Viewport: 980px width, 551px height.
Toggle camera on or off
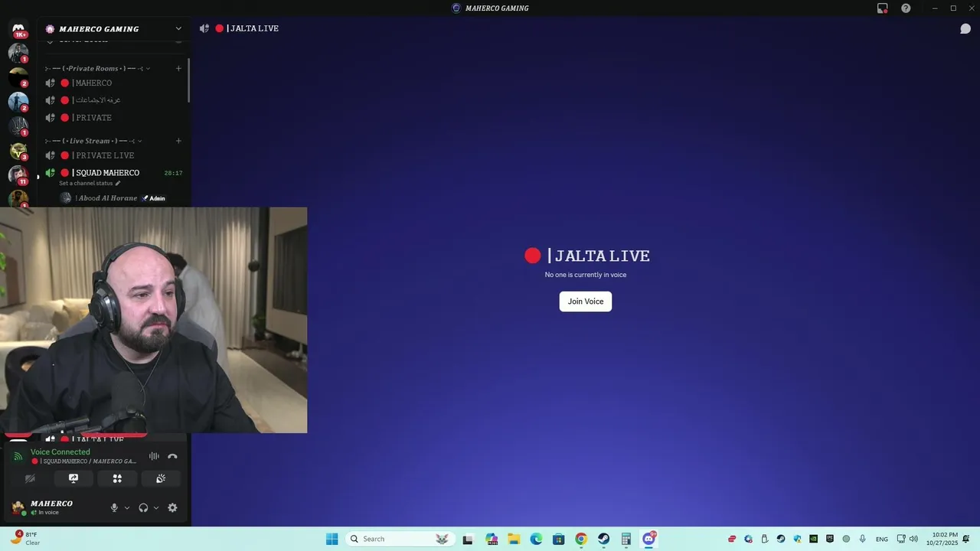click(30, 478)
